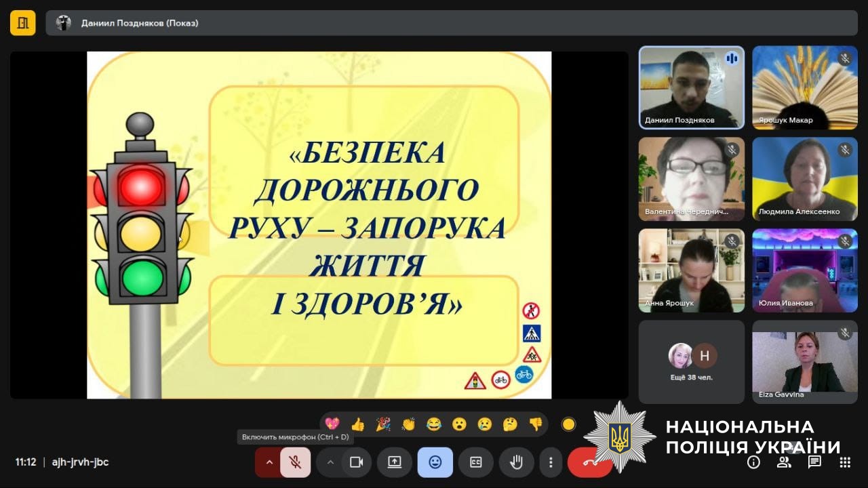Send the thumbs down reaction
Image resolution: width=868 pixels, height=488 pixels.
point(536,424)
